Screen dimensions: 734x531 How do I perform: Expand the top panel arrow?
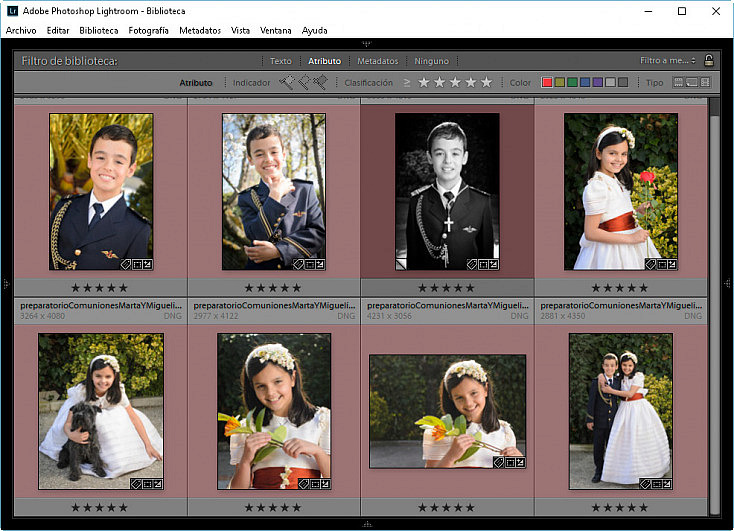[367, 44]
